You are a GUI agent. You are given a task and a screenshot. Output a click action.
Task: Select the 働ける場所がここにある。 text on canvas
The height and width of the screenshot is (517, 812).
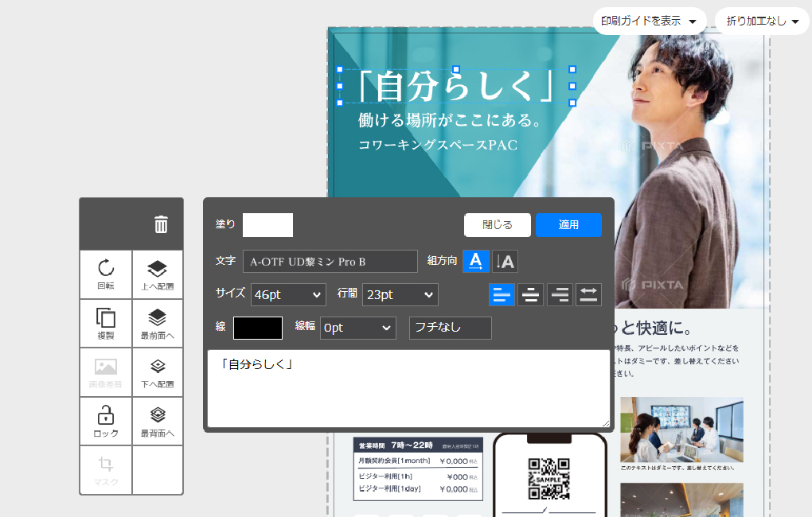tap(450, 120)
